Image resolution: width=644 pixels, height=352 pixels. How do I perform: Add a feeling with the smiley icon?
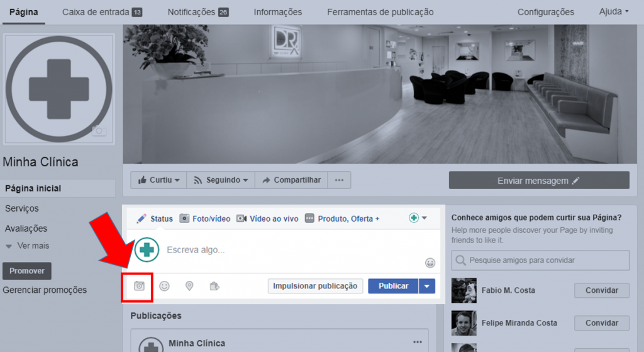pyautogui.click(x=164, y=286)
